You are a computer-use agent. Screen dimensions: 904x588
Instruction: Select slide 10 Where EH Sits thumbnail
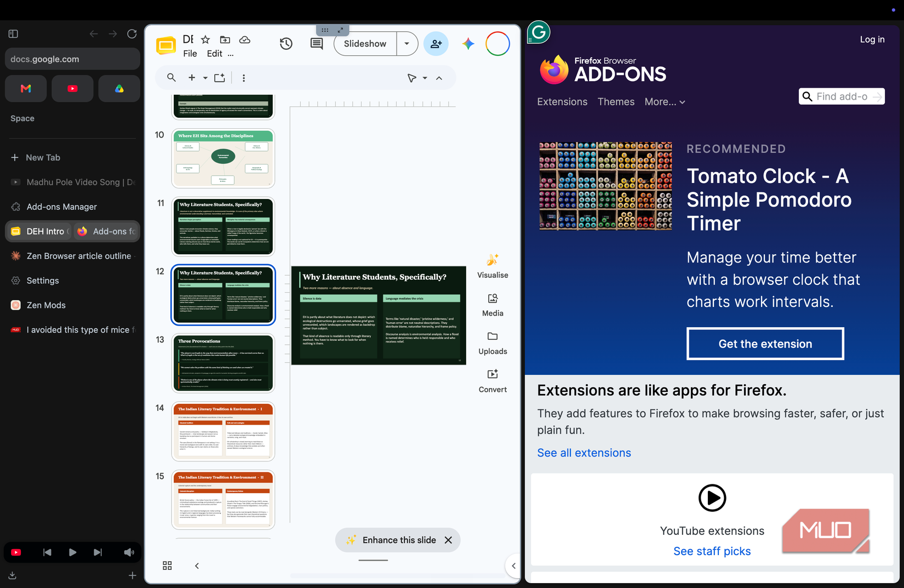pos(223,158)
